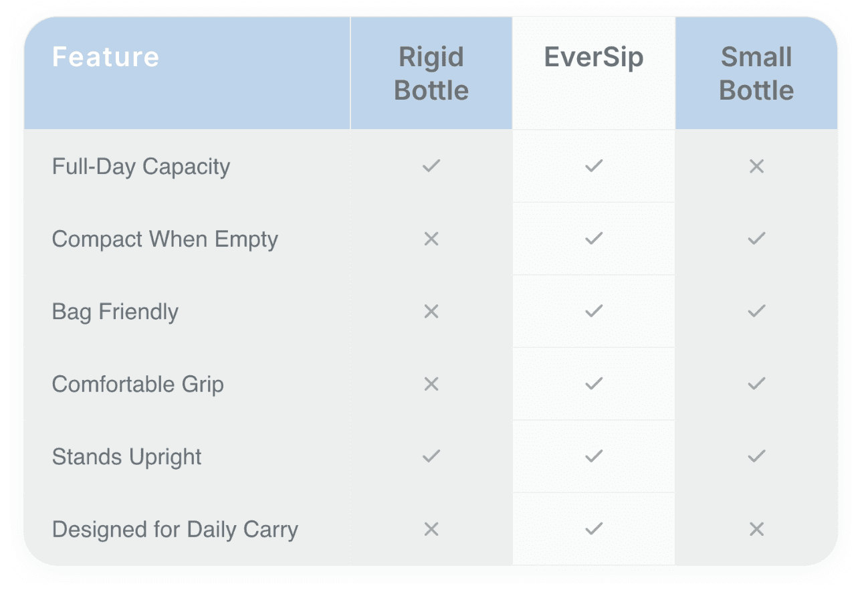Click the Designed for Daily Carry label
The image size is (868, 590).
[175, 530]
